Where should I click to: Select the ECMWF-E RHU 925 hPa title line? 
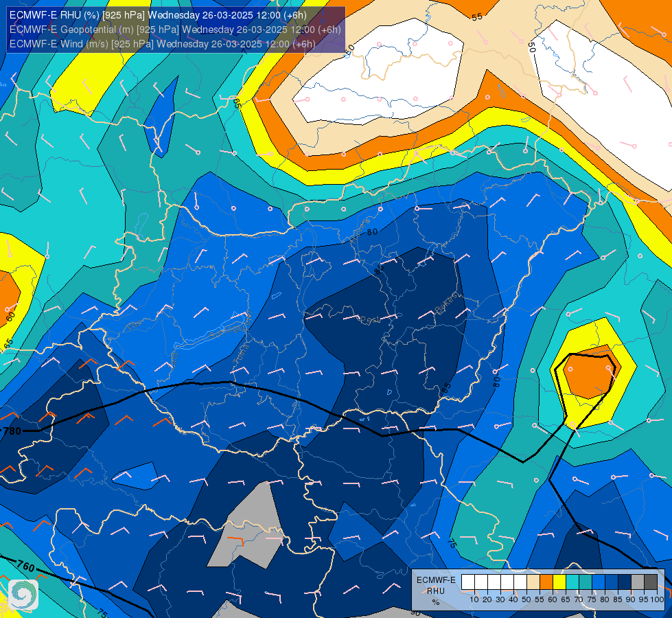(x=158, y=15)
